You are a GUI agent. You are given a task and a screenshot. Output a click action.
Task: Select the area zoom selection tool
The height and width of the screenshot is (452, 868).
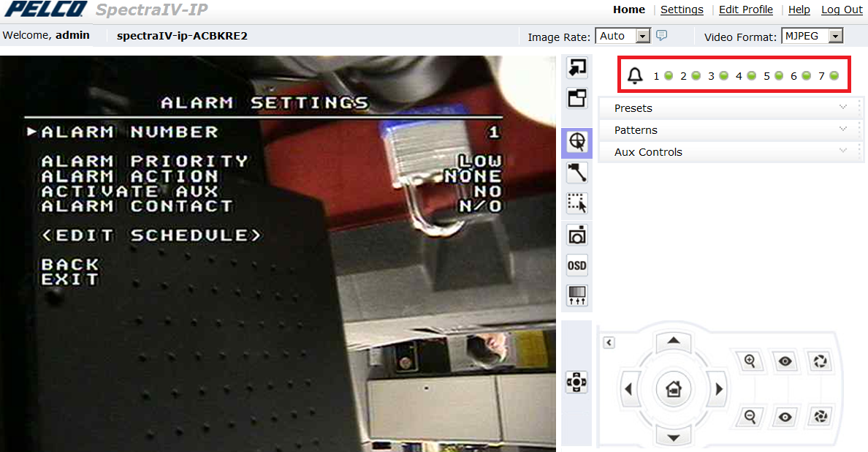point(576,203)
